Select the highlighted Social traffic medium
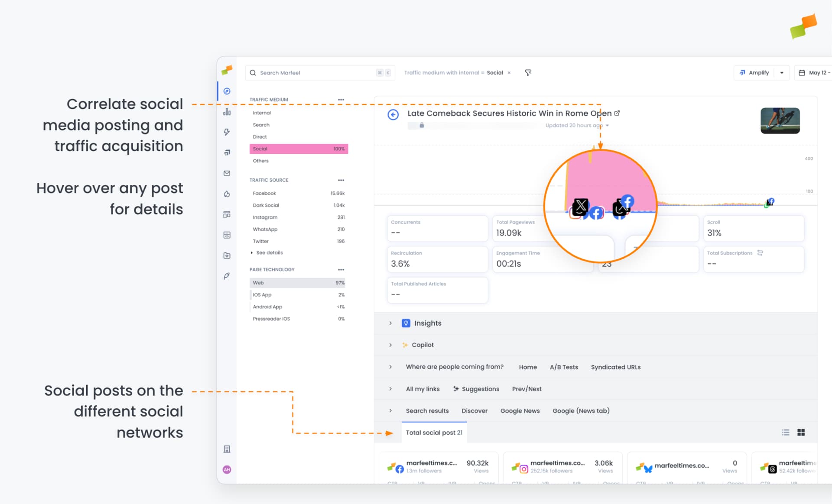832x504 pixels. point(299,149)
